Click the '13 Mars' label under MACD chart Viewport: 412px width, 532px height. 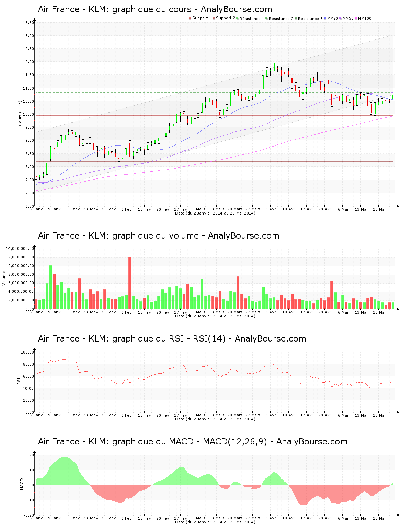pos(217,518)
